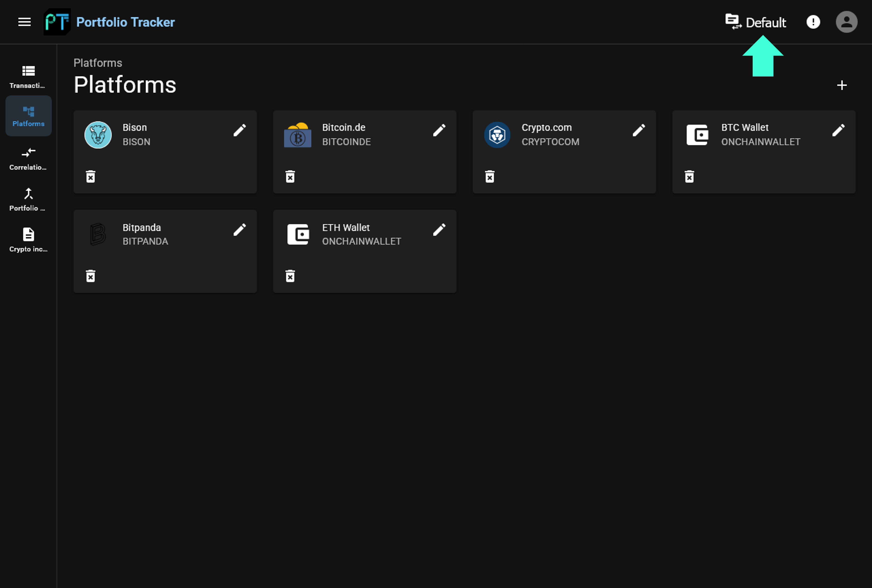Click the exclamation alert icon
This screenshot has width=872, height=588.
(x=813, y=22)
